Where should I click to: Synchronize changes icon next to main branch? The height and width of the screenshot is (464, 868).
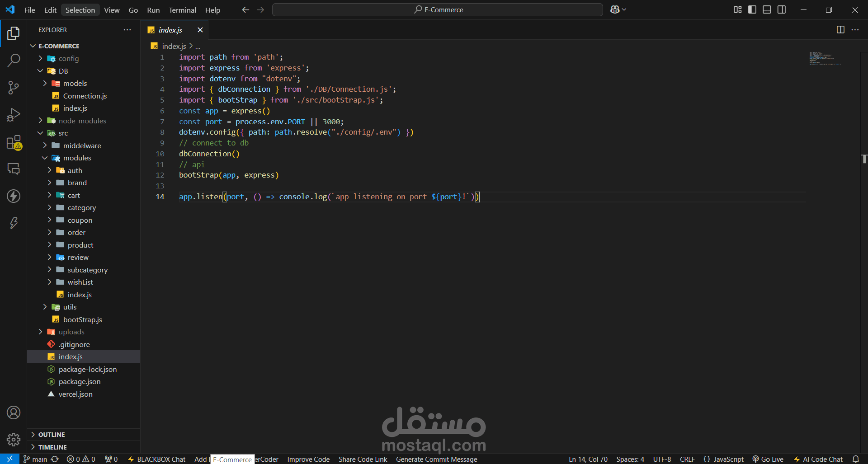click(55, 459)
